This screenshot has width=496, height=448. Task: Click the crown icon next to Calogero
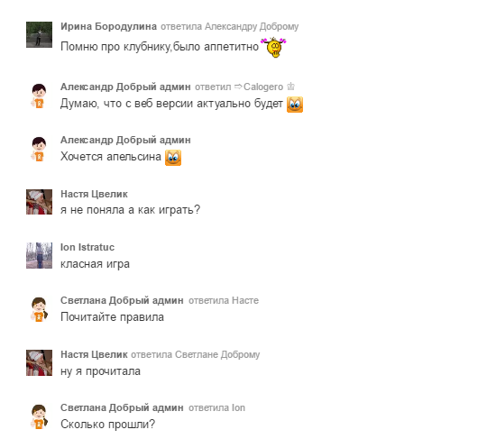[x=290, y=87]
